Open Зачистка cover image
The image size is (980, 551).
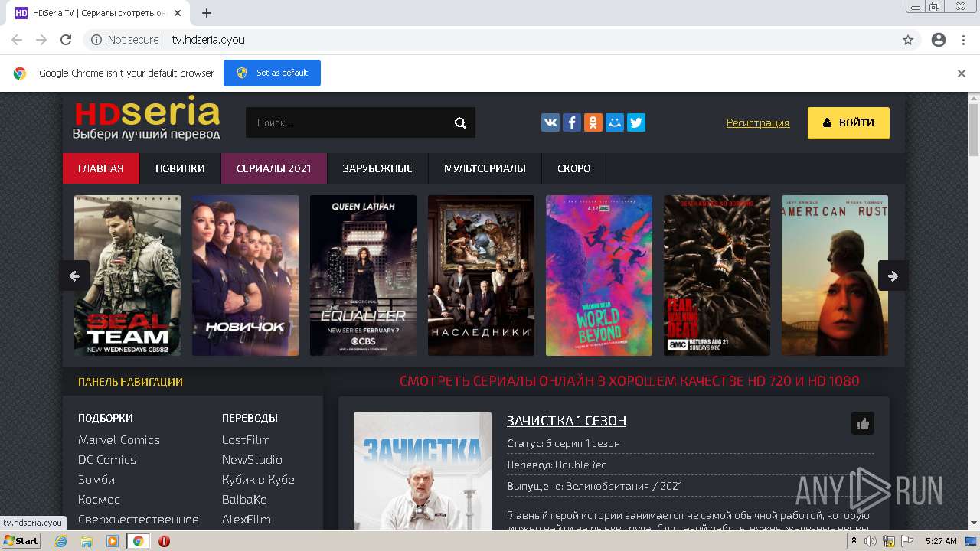coord(423,471)
